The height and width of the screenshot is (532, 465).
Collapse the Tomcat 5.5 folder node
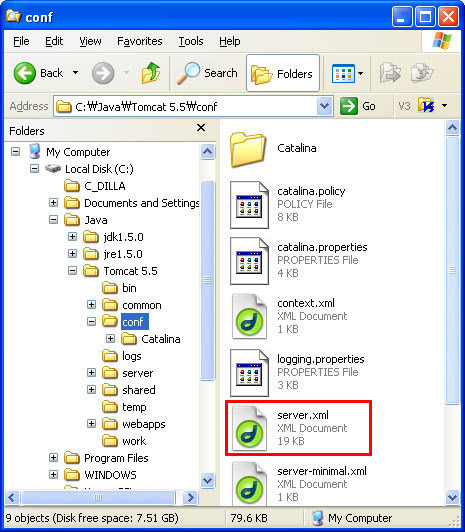click(x=72, y=270)
